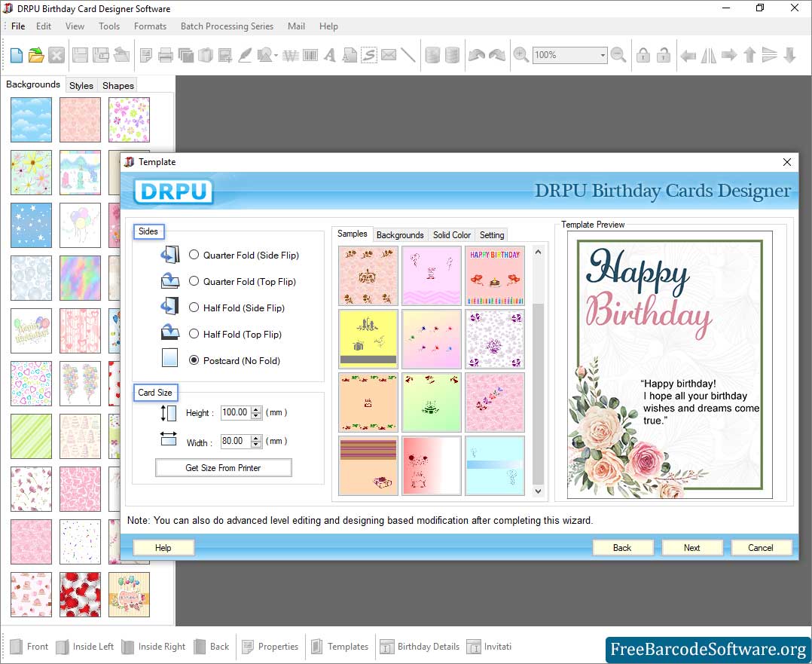The height and width of the screenshot is (664, 812).
Task: Zoom out with the magnifier minus icon
Action: [618, 55]
